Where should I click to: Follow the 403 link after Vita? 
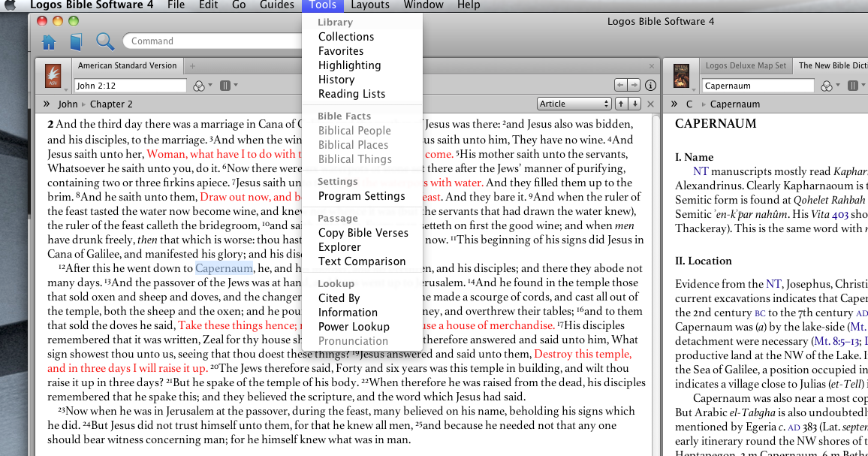(839, 214)
